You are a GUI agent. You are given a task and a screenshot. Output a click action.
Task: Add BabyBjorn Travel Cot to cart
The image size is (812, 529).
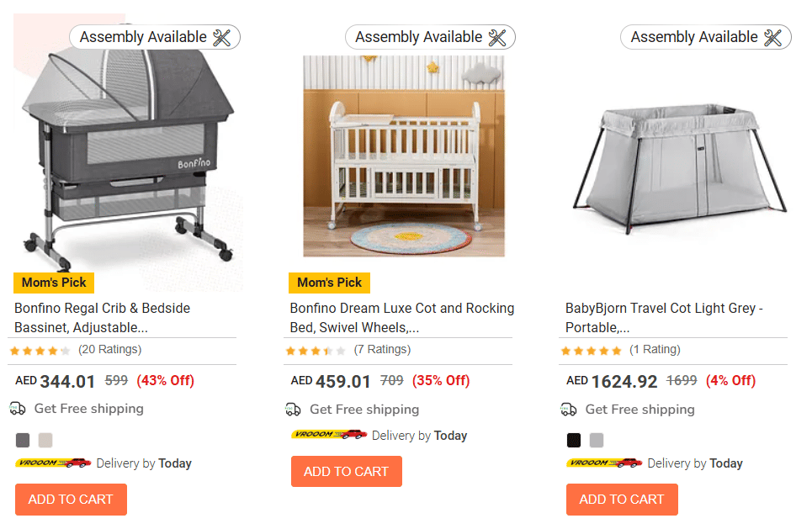click(622, 500)
